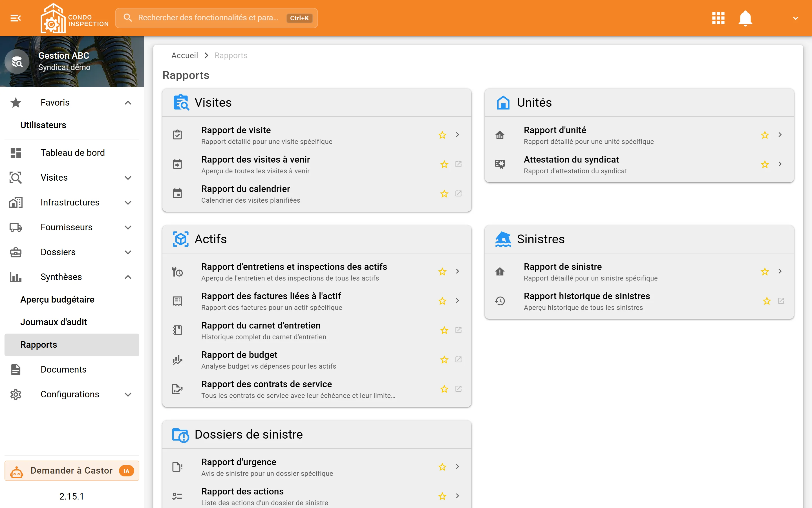Open Rapport des contrats de service external link icon

458,389
